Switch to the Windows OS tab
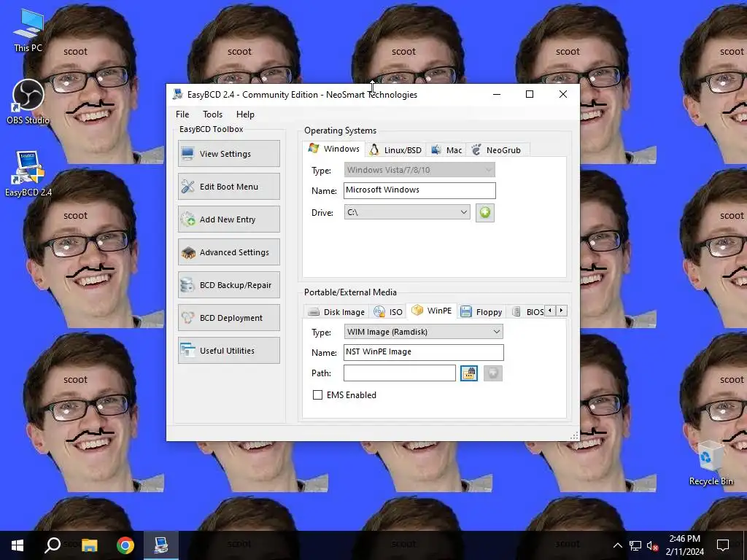This screenshot has width=747, height=560. (334, 149)
